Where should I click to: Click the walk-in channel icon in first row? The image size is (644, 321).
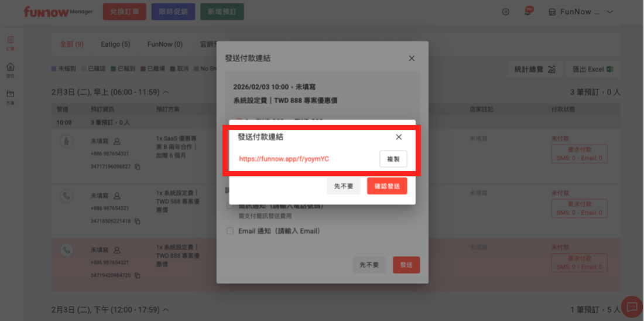pos(67,141)
